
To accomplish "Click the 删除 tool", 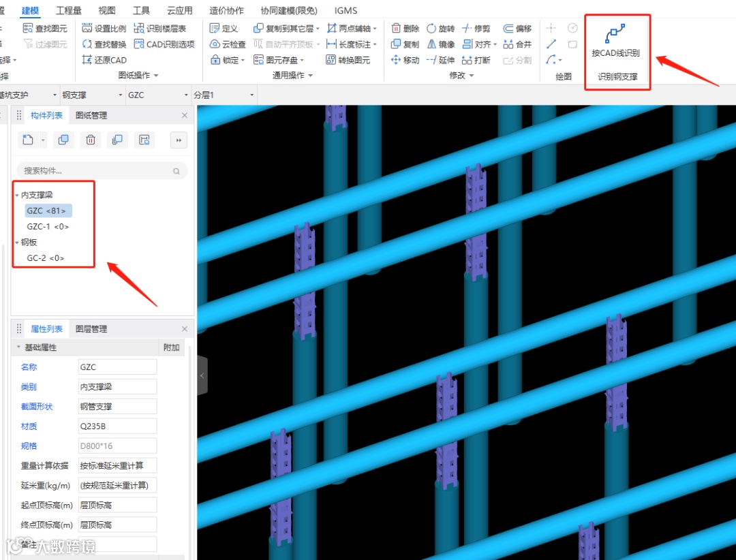I will click(405, 28).
